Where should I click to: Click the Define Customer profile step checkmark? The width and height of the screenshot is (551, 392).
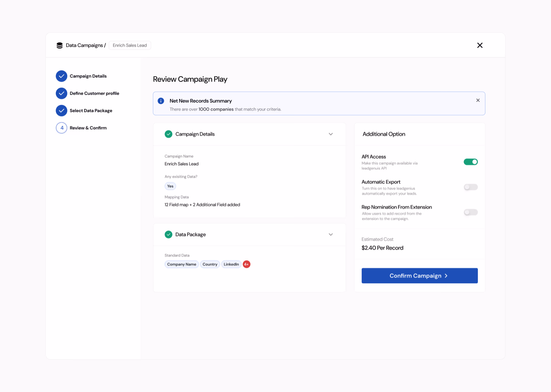62,93
